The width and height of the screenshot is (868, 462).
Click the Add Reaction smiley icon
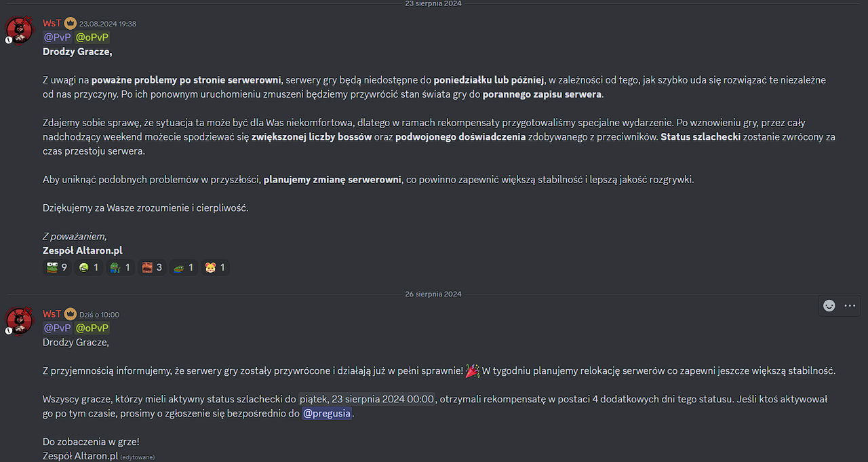829,306
